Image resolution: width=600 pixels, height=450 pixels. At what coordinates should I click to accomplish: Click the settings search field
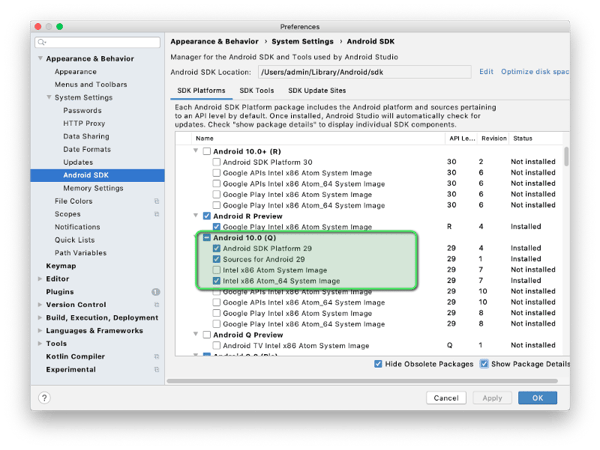click(x=98, y=42)
